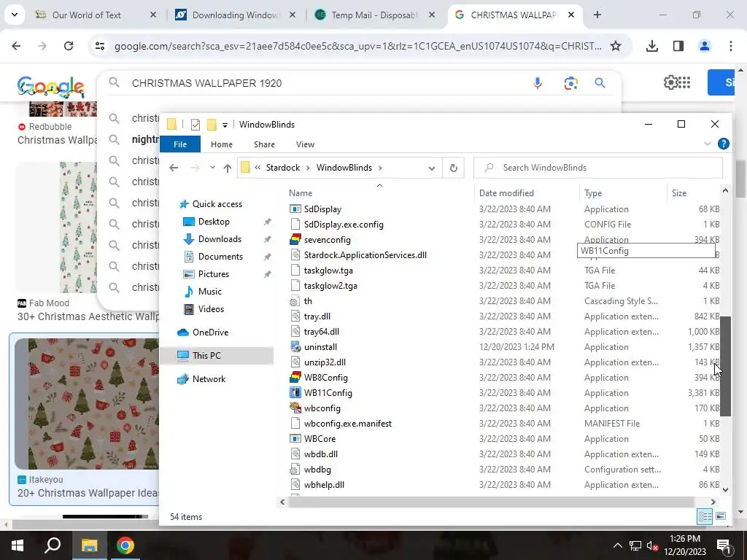The image size is (747, 560).
Task: Open the Share ribbon tab
Action: [264, 144]
